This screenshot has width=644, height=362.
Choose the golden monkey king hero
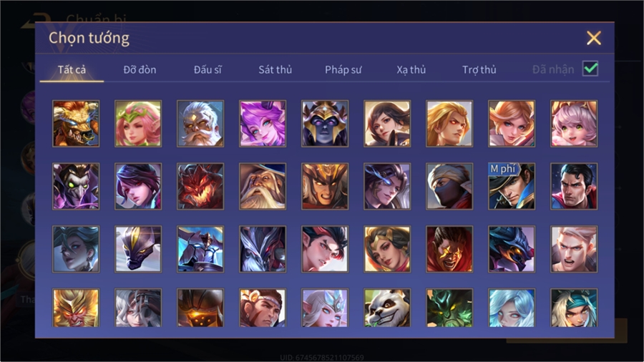[x=76, y=308]
